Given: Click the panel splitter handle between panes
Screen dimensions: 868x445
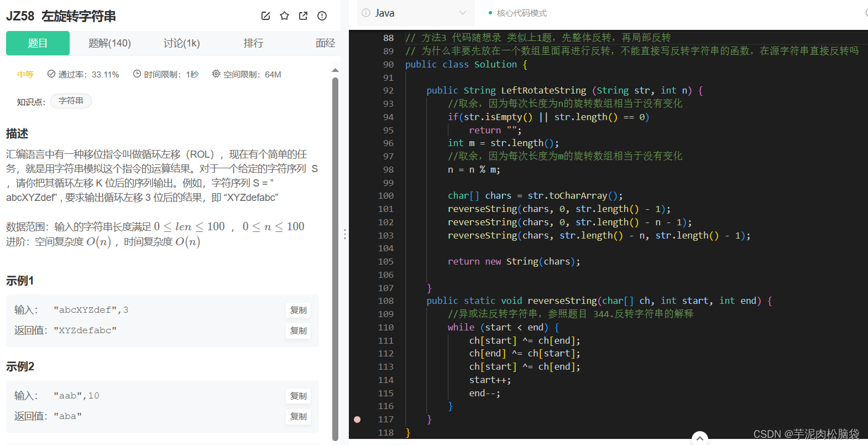Looking at the screenshot, I should (x=344, y=234).
